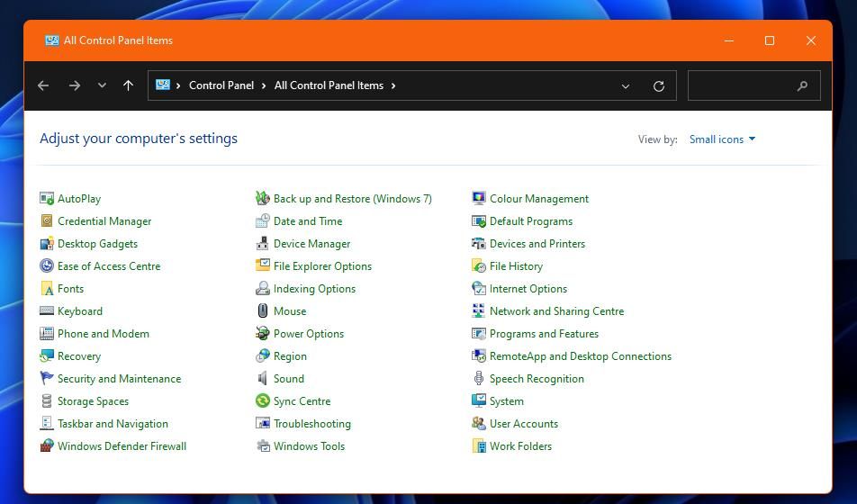Click the Ease of Access Centre icon
Image resolution: width=857 pixels, height=504 pixels.
[x=47, y=265]
